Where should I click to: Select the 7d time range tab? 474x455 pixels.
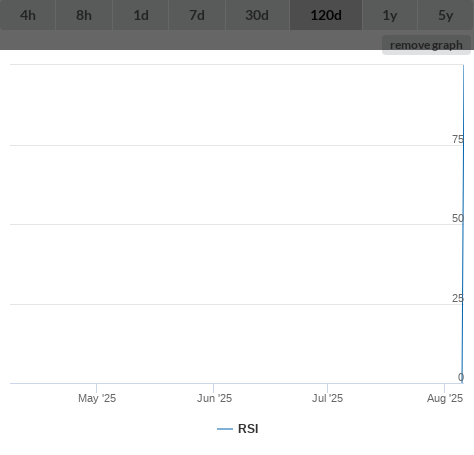point(197,15)
